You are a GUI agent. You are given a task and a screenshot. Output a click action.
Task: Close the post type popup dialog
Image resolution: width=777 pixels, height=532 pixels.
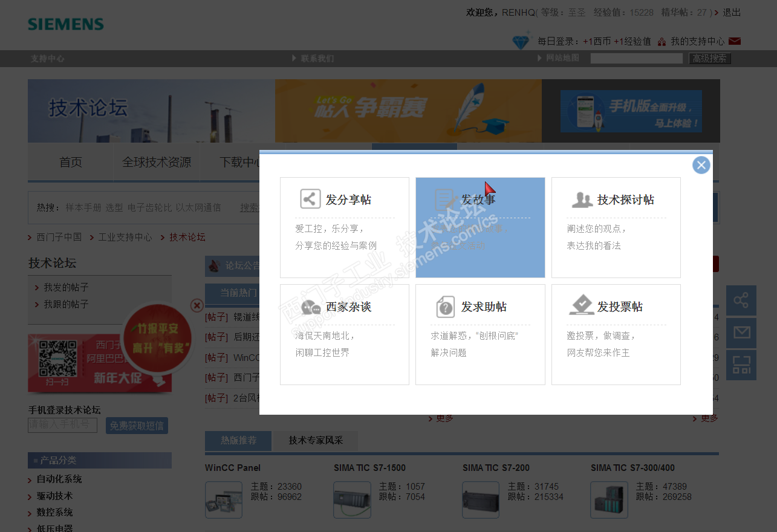[701, 165]
